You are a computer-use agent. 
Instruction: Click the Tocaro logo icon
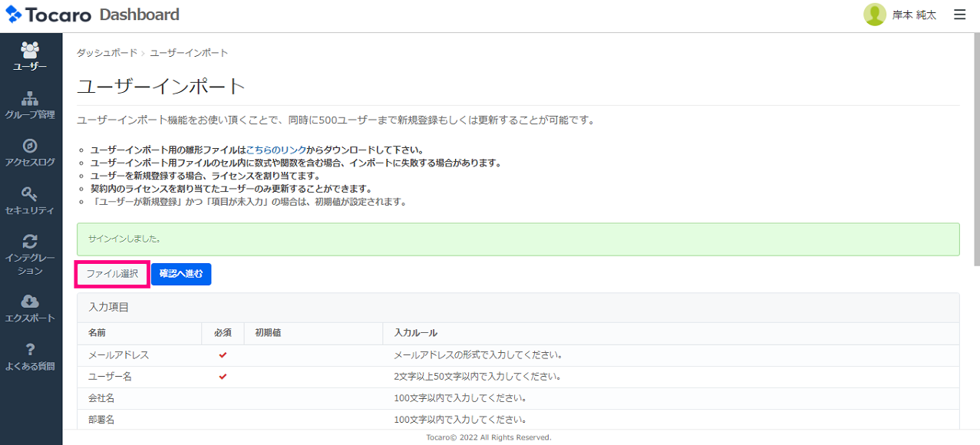tap(14, 15)
